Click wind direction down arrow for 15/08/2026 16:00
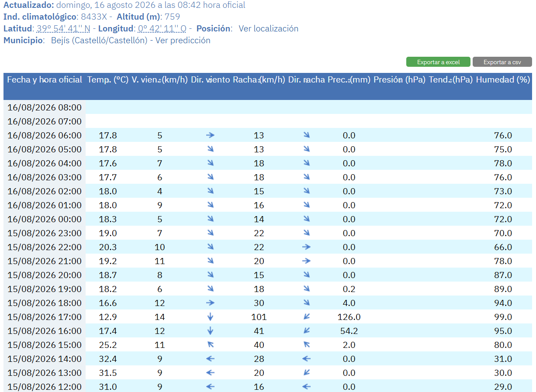Viewport: 536px width, 392px height. (210, 331)
